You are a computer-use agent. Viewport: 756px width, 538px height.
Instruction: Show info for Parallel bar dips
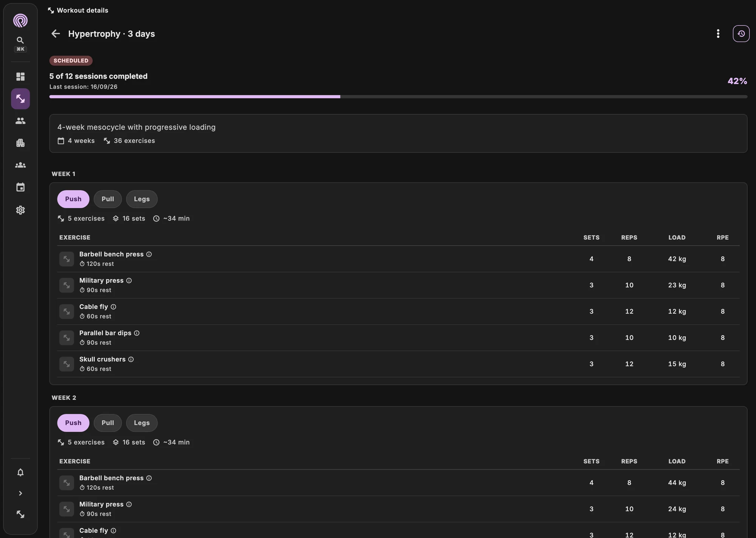click(137, 333)
